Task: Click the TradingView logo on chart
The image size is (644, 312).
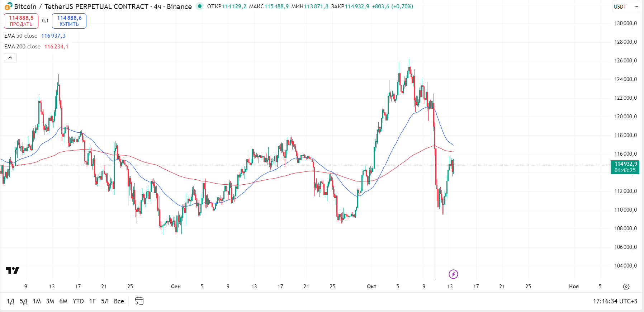Action: coord(12,270)
